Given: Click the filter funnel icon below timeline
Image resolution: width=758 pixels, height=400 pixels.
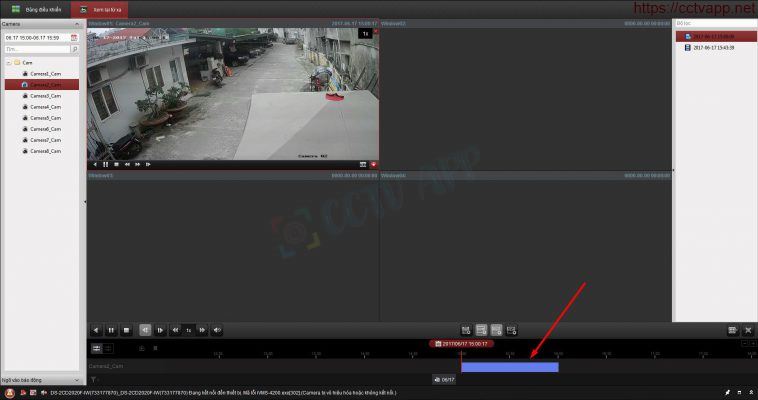Looking at the screenshot, I should 92,380.
